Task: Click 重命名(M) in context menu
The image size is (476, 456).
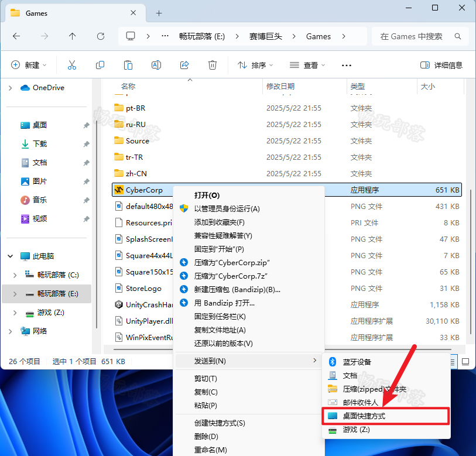Action: 249,450
